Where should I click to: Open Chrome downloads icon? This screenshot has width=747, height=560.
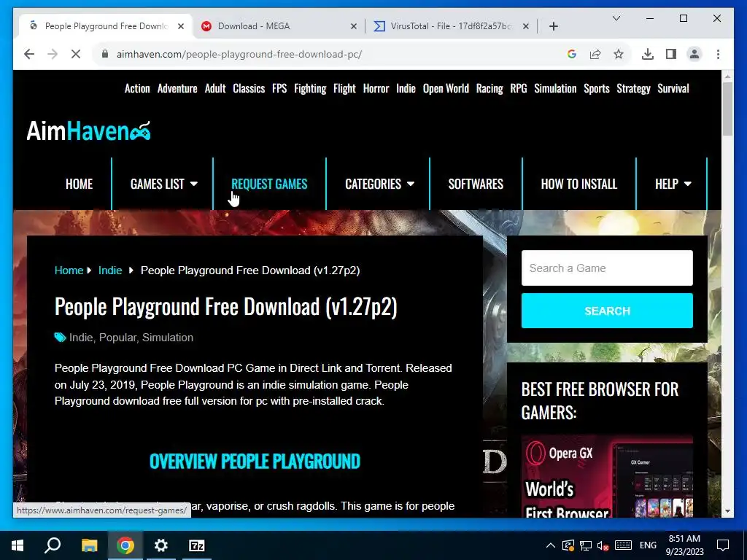(x=648, y=54)
